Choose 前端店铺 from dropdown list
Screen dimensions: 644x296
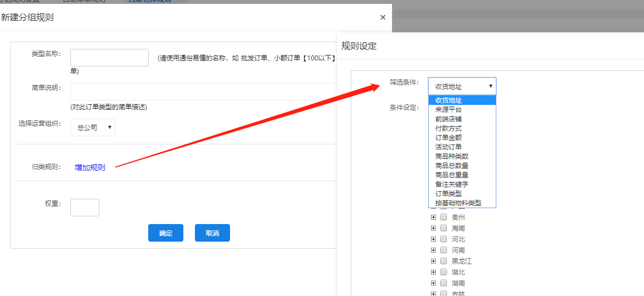462,119
